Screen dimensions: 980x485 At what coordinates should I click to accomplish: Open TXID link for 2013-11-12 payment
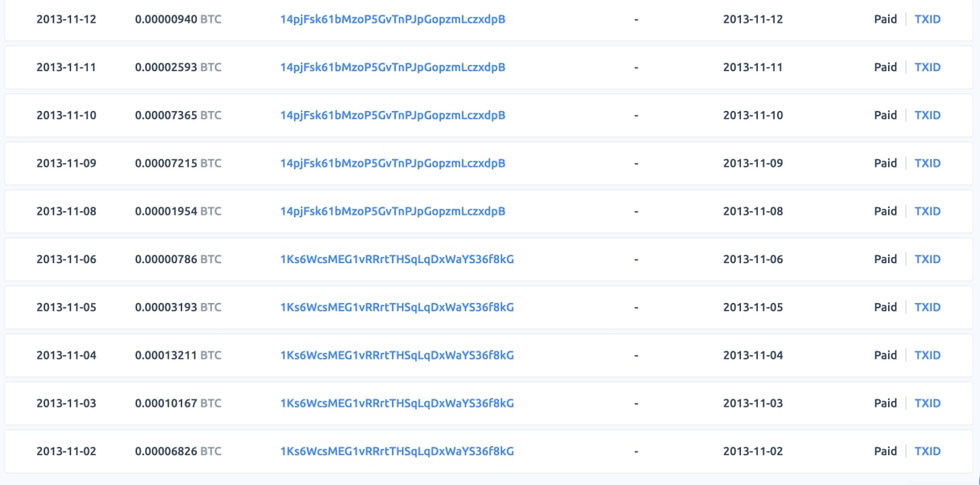tap(927, 19)
